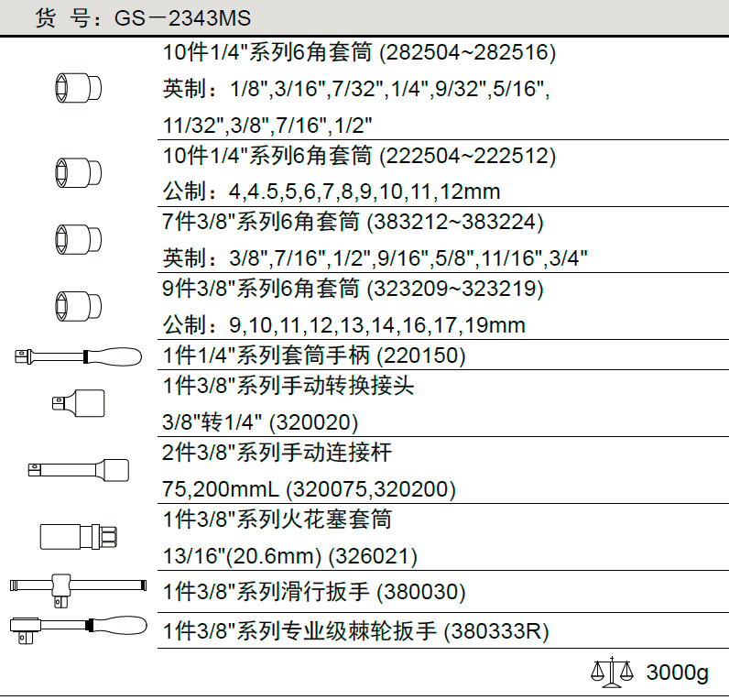Image resolution: width=729 pixels, height=700 pixels.
Task: Select the socket icon beside the 323209~323219 row
Action: coord(78,302)
